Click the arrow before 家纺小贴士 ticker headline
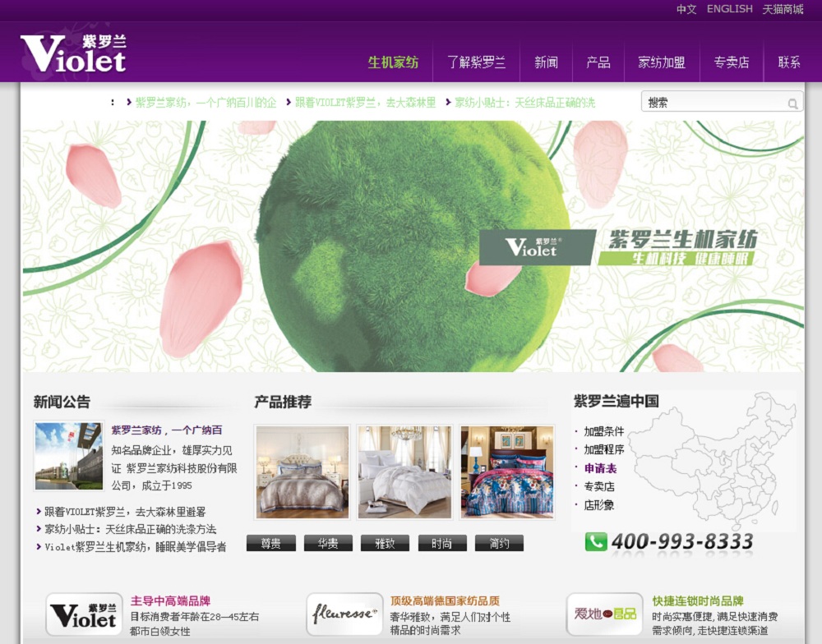The height and width of the screenshot is (644, 822). point(448,102)
